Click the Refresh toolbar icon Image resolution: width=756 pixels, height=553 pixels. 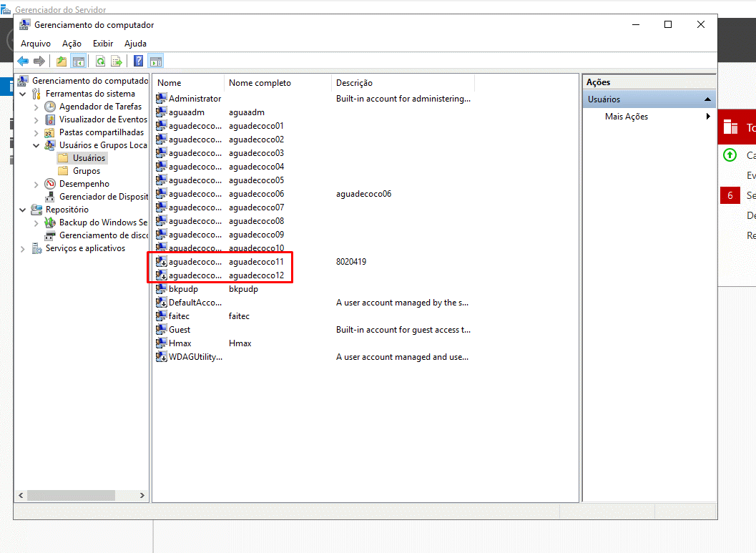coord(100,62)
